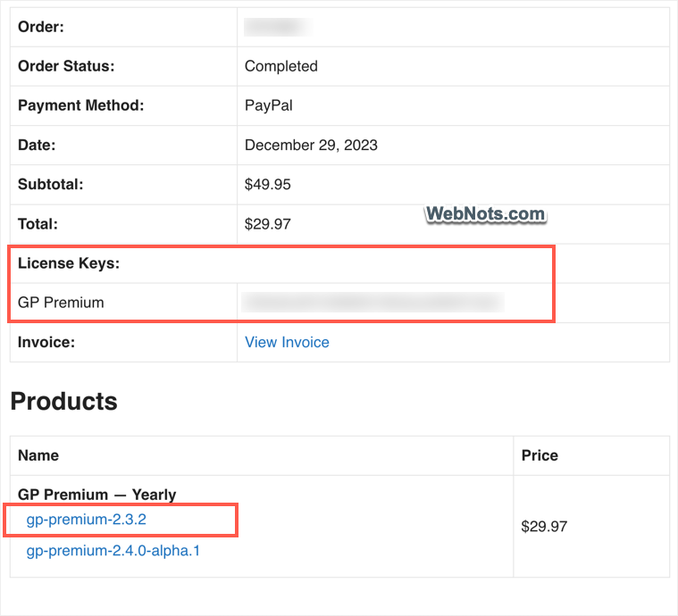This screenshot has width=678, height=616.
Task: Click the GP Premium — Yearly product name
Action: [96, 494]
